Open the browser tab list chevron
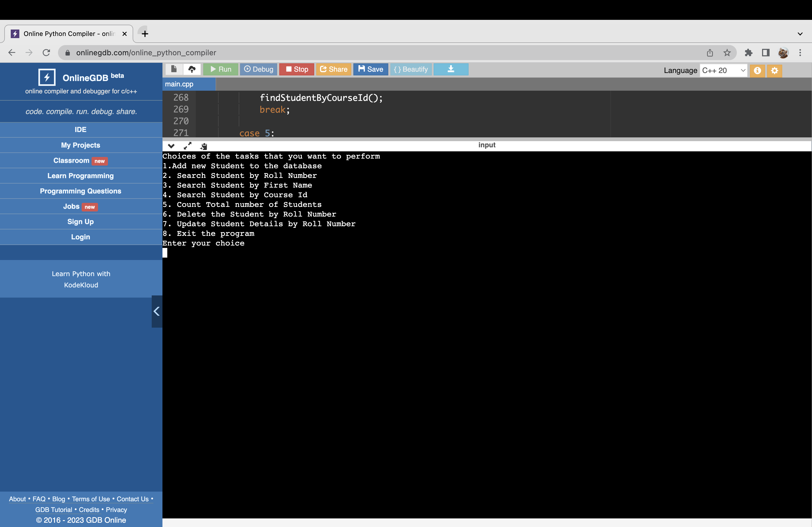Image resolution: width=812 pixels, height=527 pixels. click(800, 33)
